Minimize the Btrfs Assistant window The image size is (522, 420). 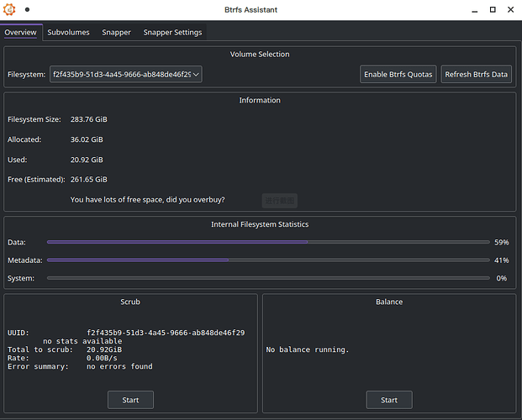pyautogui.click(x=475, y=9)
